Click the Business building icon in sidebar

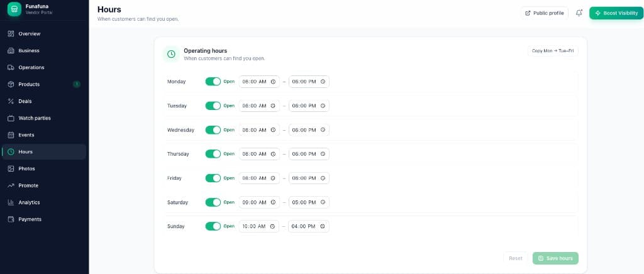[11, 50]
